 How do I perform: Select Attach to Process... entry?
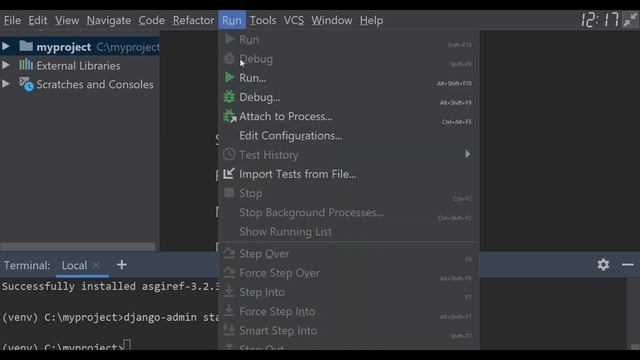pyautogui.click(x=349, y=116)
